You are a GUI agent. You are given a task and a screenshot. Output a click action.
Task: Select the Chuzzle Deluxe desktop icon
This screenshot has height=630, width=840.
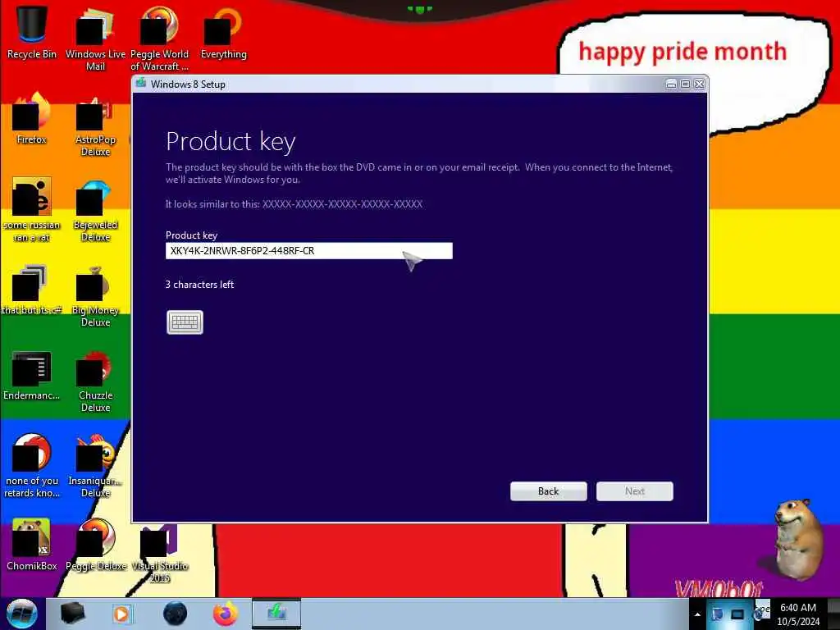click(x=95, y=381)
